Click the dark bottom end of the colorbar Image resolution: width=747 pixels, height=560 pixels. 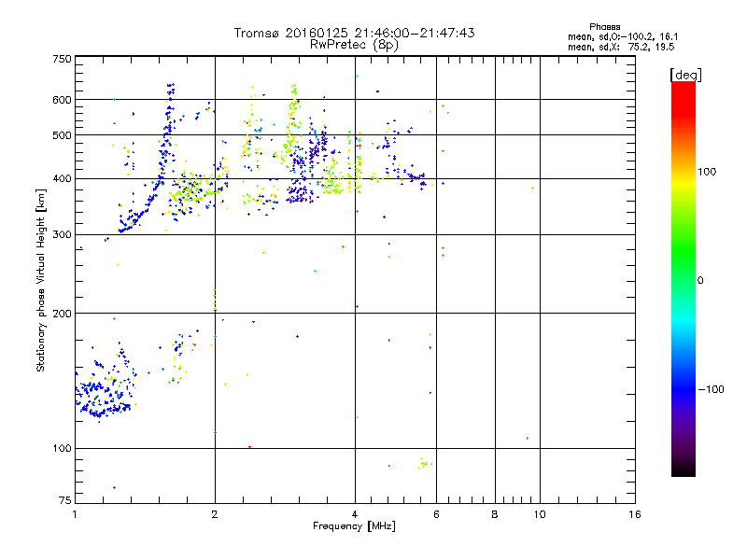tap(684, 469)
